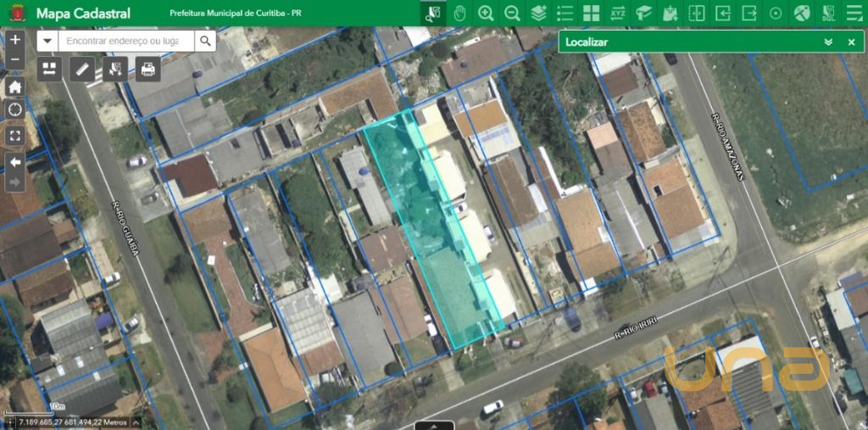Select the pan hand tool
The width and height of the screenshot is (868, 430).
459,13
